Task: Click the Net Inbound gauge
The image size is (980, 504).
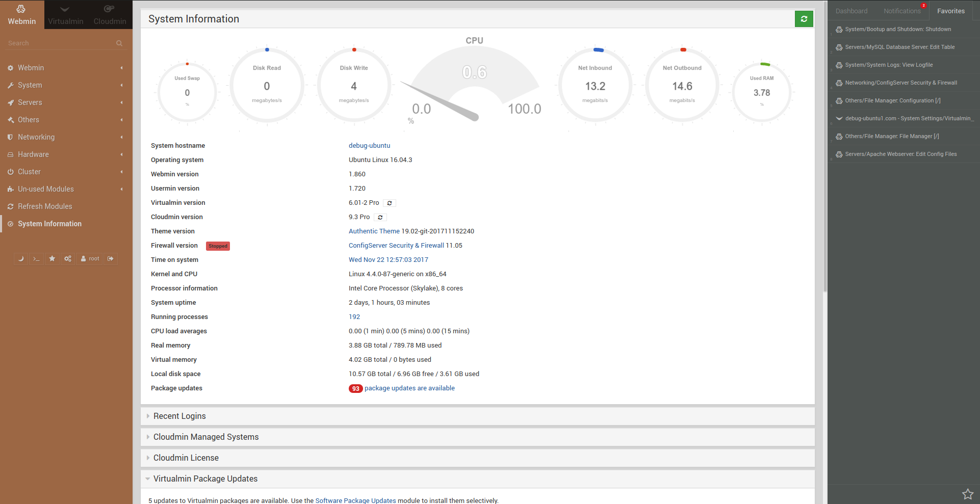Action: (595, 86)
